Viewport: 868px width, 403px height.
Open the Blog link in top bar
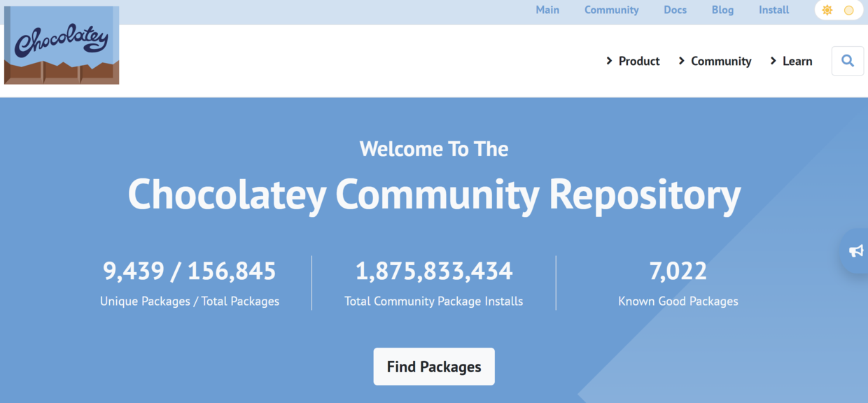click(722, 10)
